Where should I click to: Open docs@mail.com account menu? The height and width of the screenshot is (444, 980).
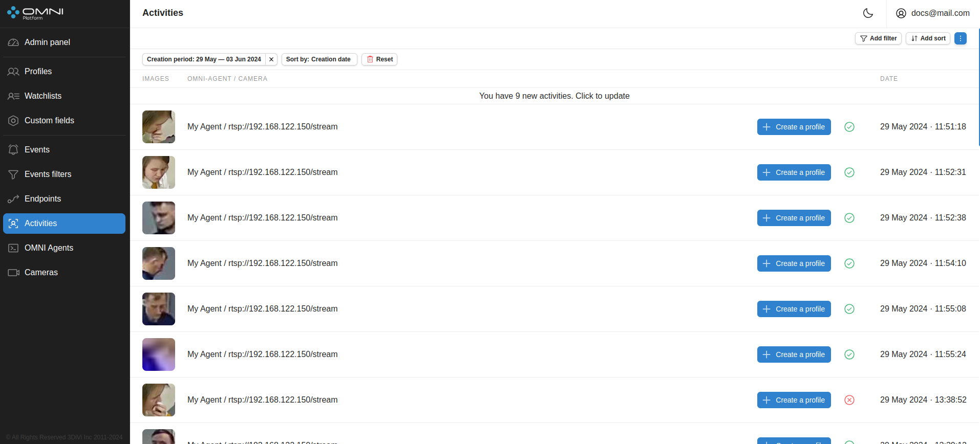point(933,13)
